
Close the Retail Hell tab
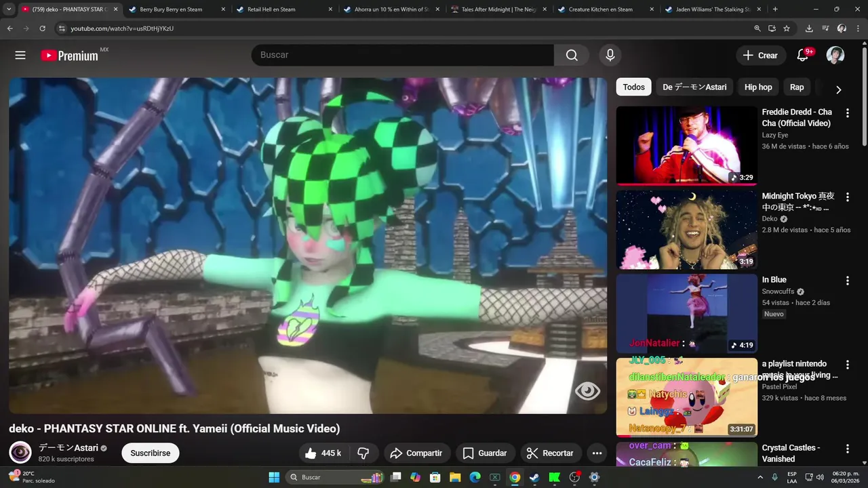(330, 9)
